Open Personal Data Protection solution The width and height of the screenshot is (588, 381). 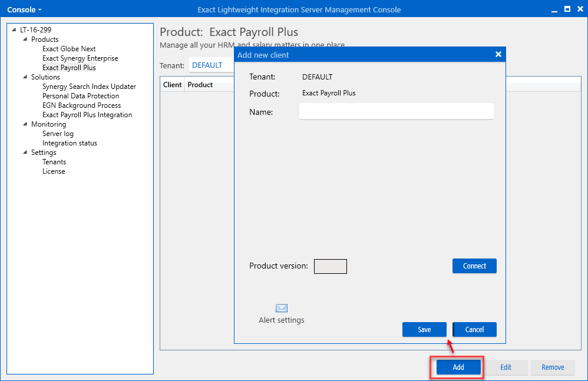81,96
